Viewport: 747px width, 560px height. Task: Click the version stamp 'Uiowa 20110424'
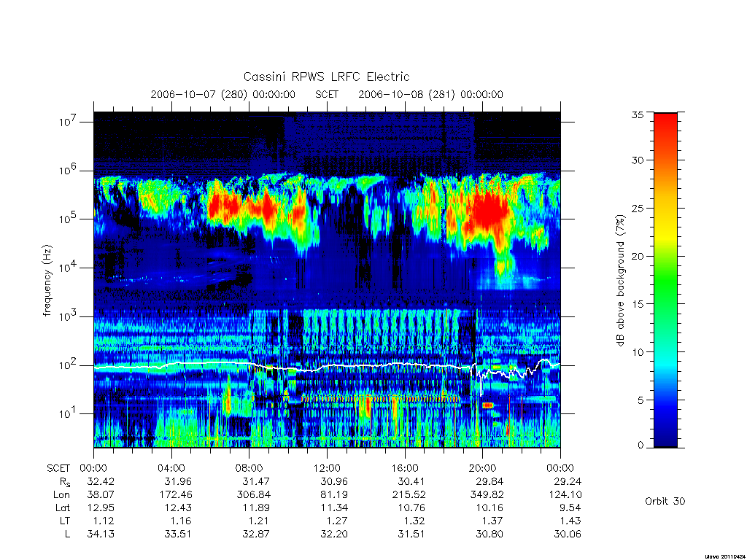point(724,556)
